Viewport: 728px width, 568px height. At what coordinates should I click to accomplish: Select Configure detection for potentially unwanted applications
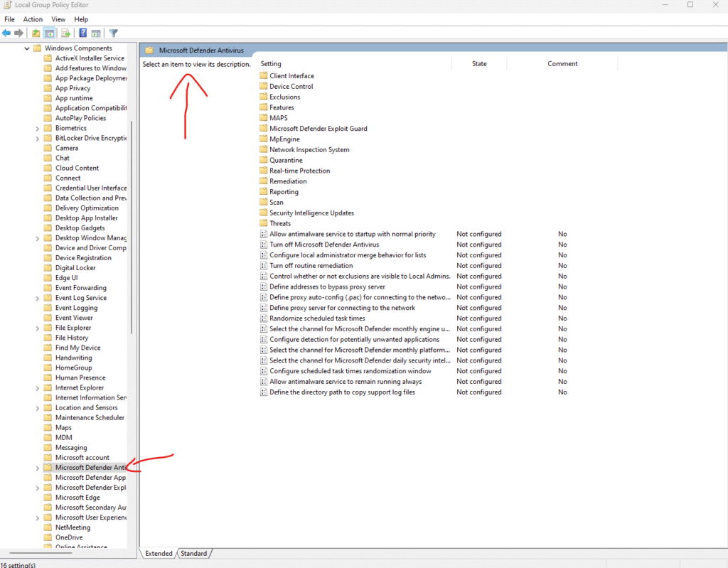(x=354, y=340)
